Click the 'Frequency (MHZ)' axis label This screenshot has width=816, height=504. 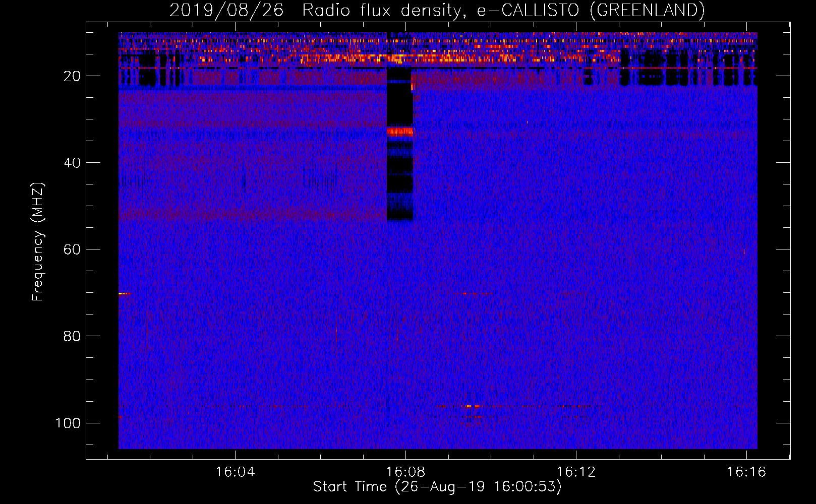pyautogui.click(x=38, y=242)
